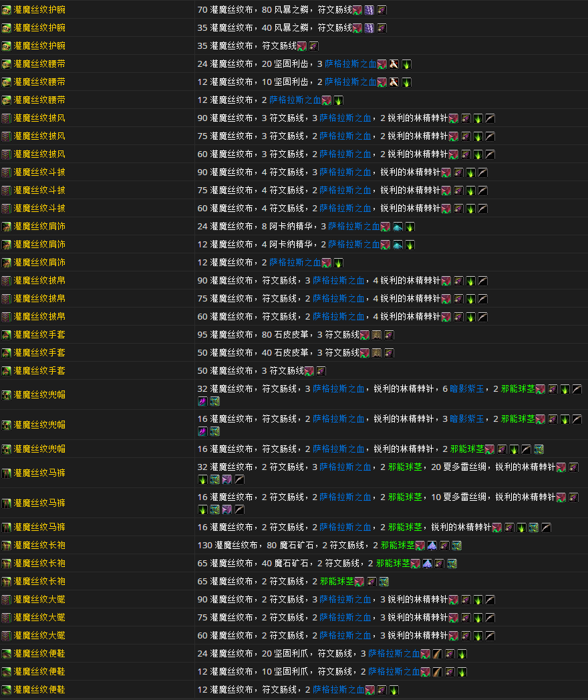Image resolution: width=588 pixels, height=700 pixels.
Task: Click 坚固利爪 claw icon in 便鞋 24 灌魔丝纹布 row
Action: 438,654
